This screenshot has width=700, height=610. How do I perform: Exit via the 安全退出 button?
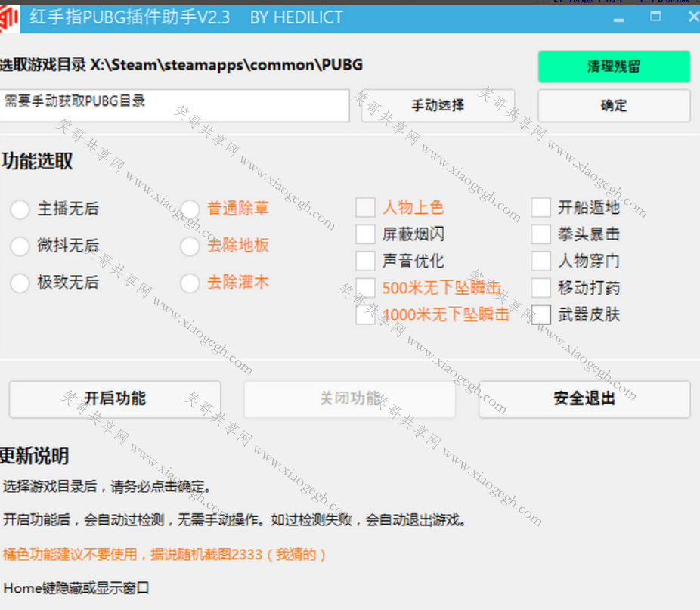584,399
